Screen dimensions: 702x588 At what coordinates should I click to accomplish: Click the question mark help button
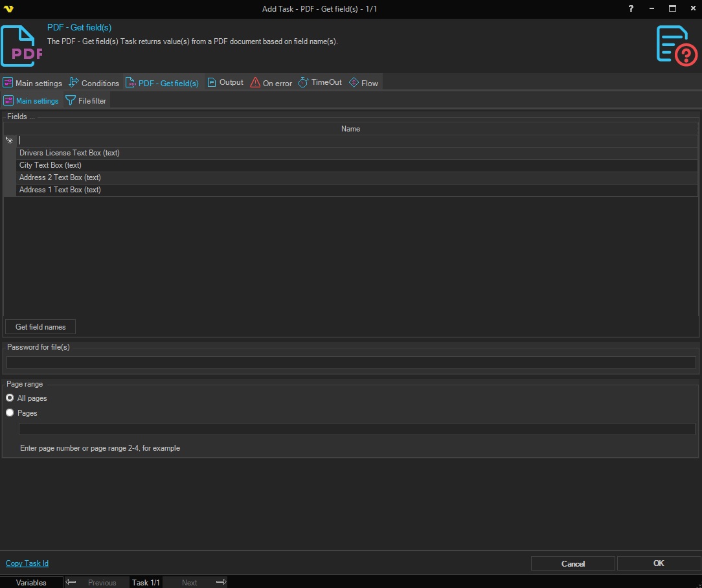click(631, 8)
